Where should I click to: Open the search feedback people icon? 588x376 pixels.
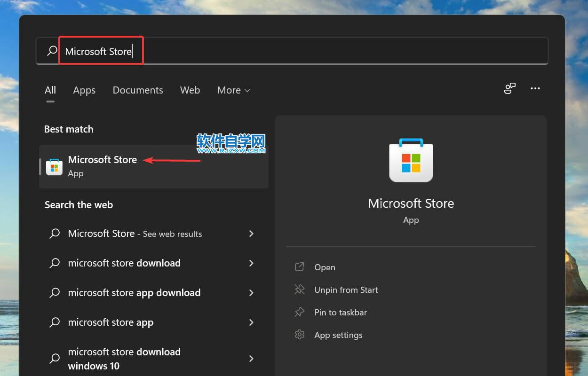click(510, 88)
